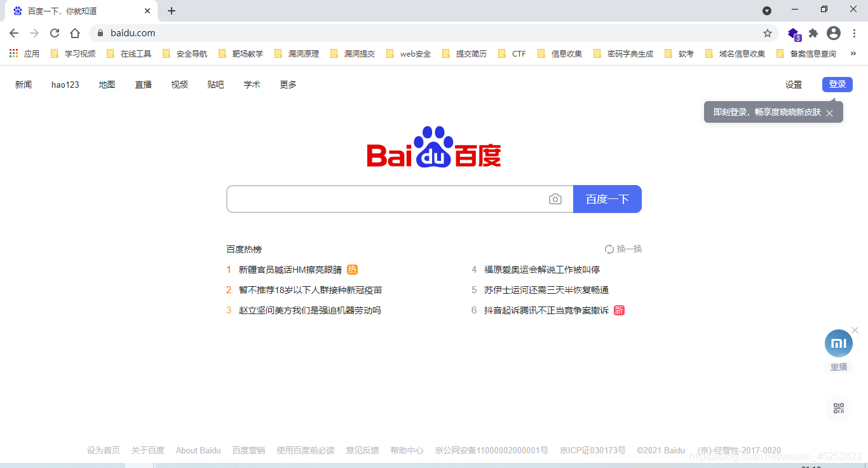Open the web安全 bookmarks folder
The height and width of the screenshot is (468, 868).
point(410,53)
